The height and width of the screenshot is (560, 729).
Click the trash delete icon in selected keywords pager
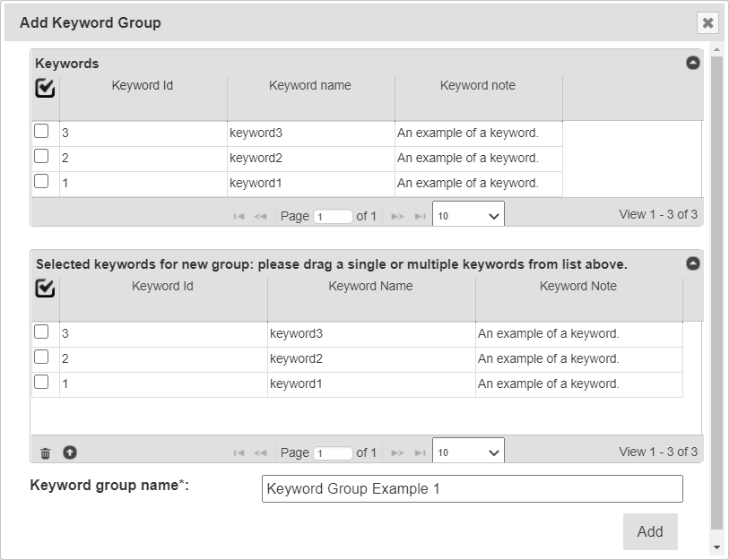[46, 452]
